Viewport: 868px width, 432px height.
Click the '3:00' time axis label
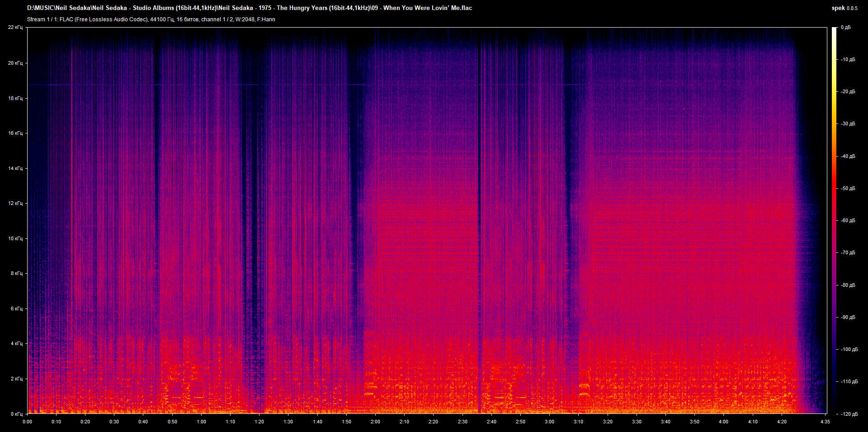click(x=550, y=422)
